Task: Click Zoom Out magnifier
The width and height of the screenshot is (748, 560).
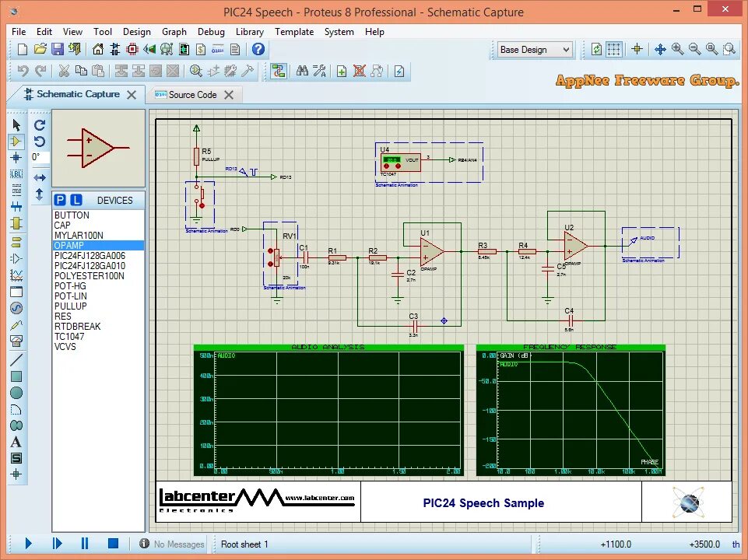Action: click(x=694, y=49)
